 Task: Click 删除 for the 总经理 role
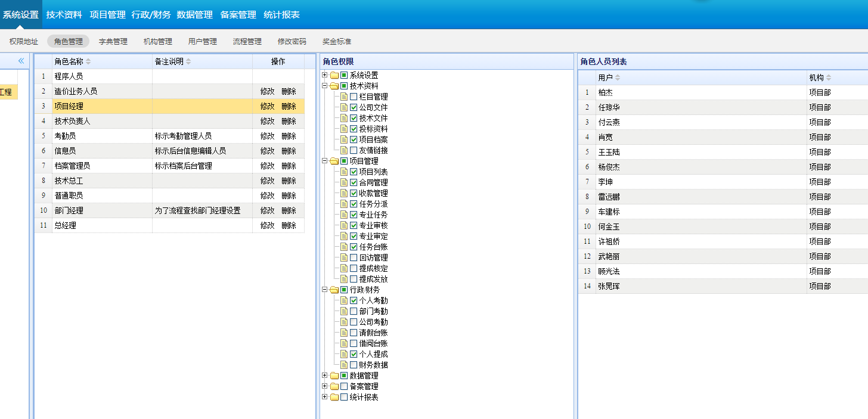[289, 225]
